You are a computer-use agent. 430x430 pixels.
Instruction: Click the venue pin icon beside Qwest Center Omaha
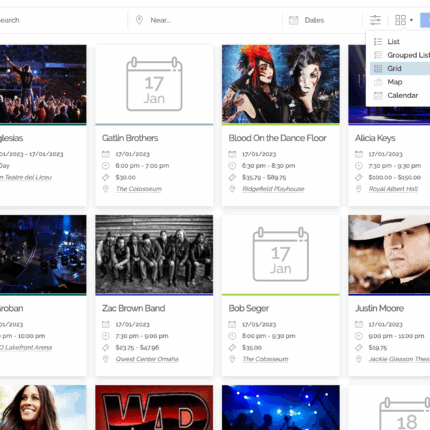(106, 359)
